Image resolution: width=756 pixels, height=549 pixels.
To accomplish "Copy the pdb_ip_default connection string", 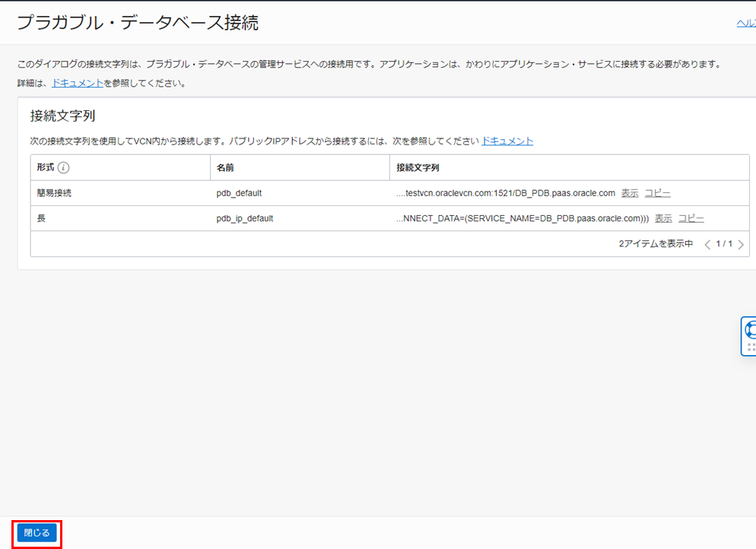I will pos(691,218).
